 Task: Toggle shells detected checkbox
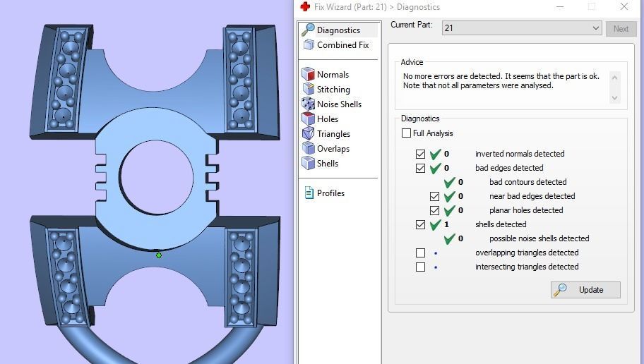(420, 224)
